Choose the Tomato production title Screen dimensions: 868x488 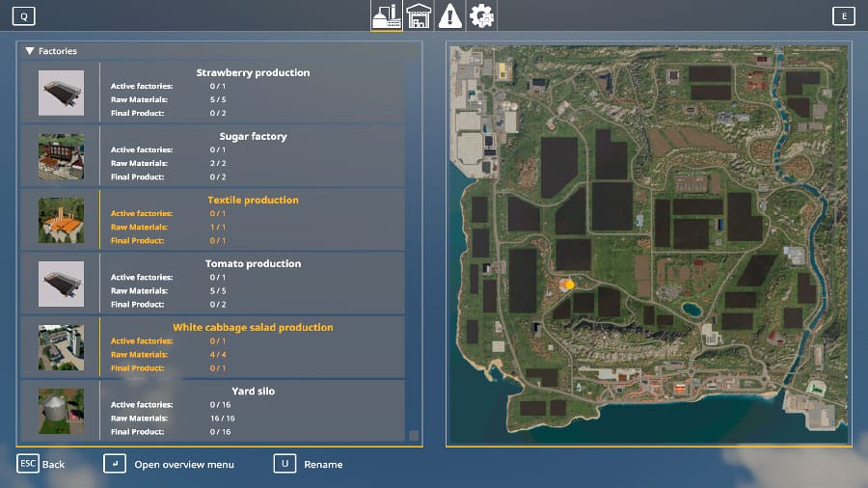[x=253, y=263]
